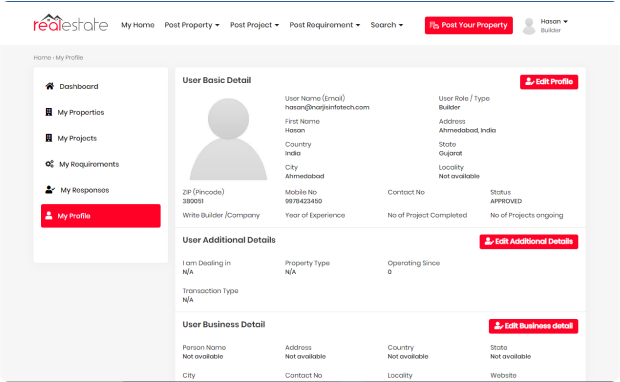This screenshot has width=620, height=382.
Task: Click the User Basic Detail heading
Action: point(217,80)
